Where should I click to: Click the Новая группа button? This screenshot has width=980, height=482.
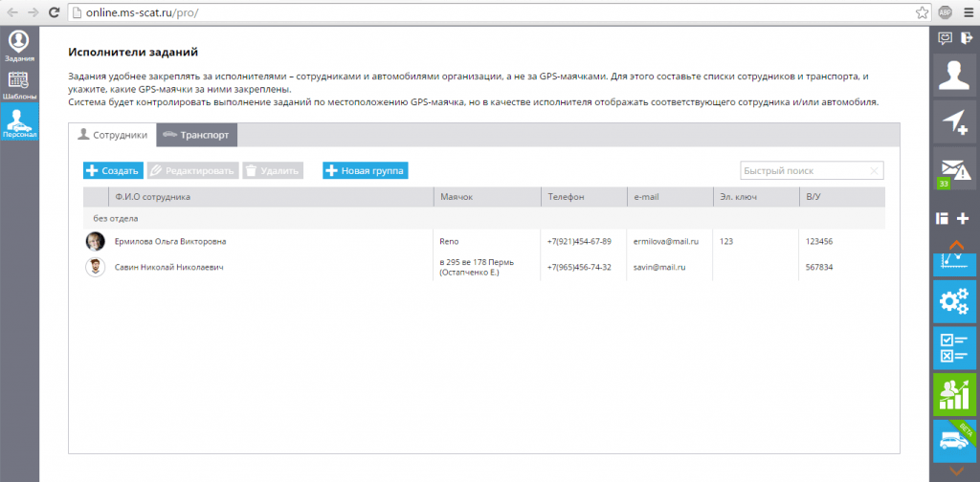pyautogui.click(x=365, y=170)
